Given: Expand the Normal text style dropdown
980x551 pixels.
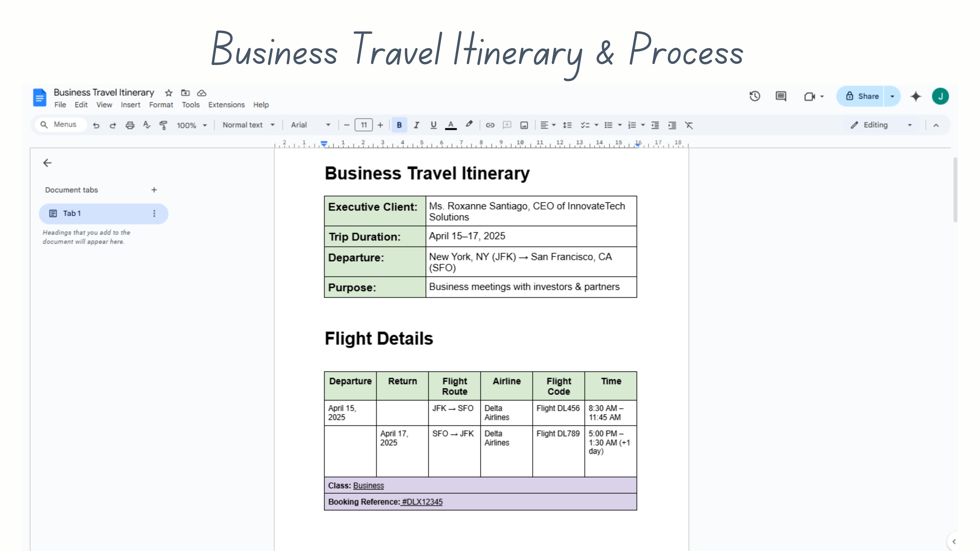Looking at the screenshot, I should tap(248, 125).
